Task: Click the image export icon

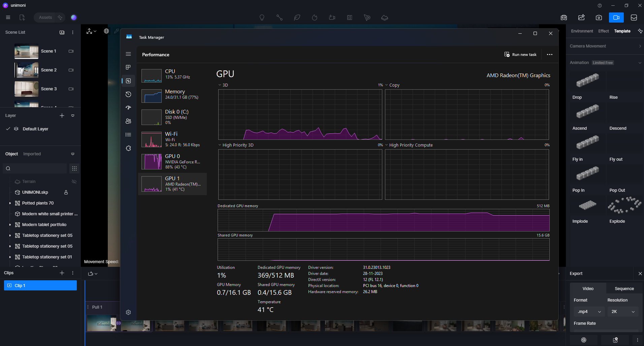Action: click(581, 18)
